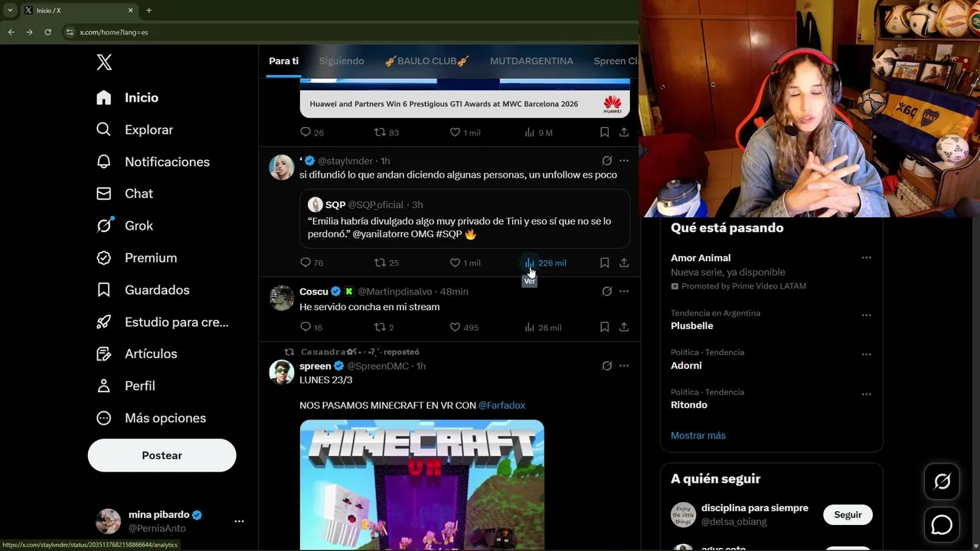The width and height of the screenshot is (980, 551).
Task: Open more options on Coscu post
Action: point(624,292)
